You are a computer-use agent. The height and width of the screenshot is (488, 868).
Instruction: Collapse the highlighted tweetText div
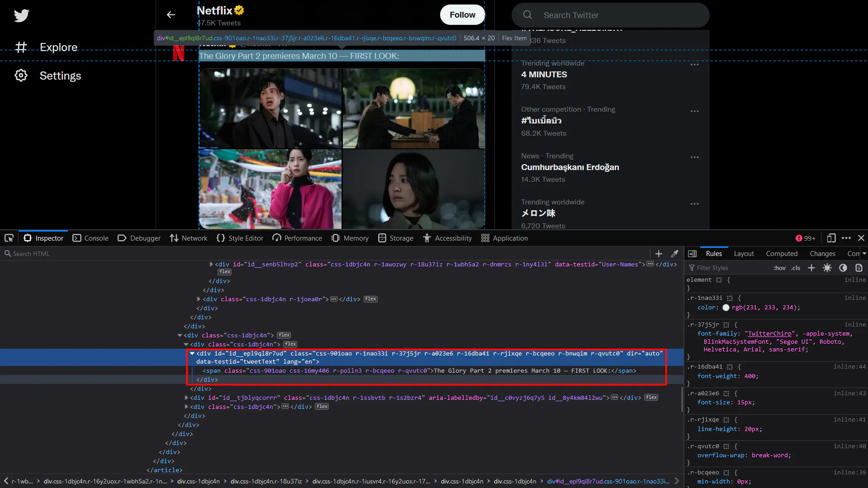[193, 354]
